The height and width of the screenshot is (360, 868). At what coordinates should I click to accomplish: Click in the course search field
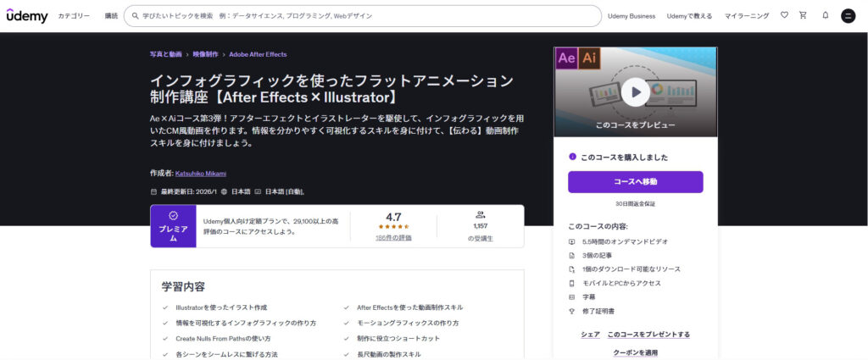point(364,16)
